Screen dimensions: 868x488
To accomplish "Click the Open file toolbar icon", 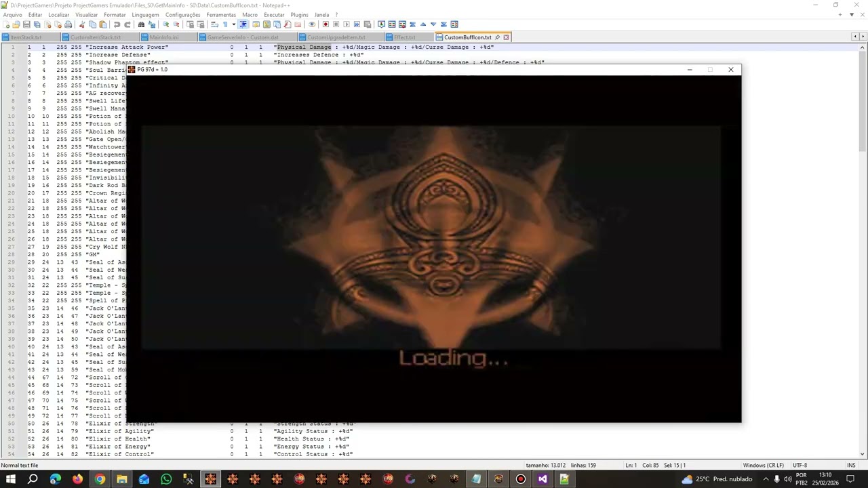I will coord(16,25).
